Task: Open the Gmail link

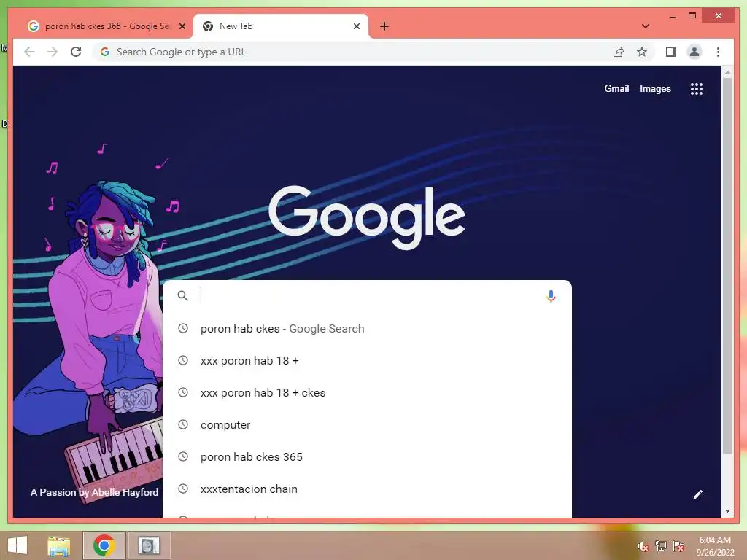Action: click(616, 88)
